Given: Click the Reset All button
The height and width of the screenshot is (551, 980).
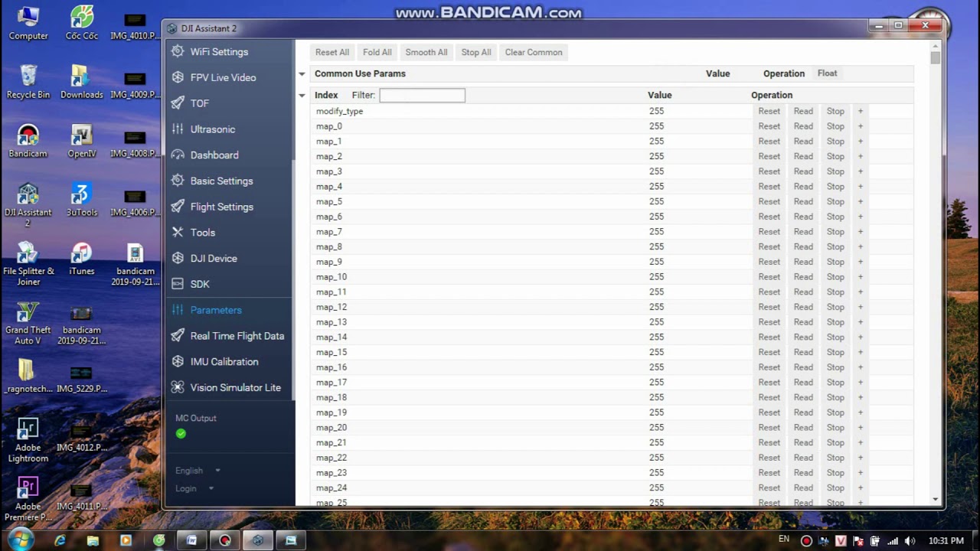Looking at the screenshot, I should (x=332, y=52).
